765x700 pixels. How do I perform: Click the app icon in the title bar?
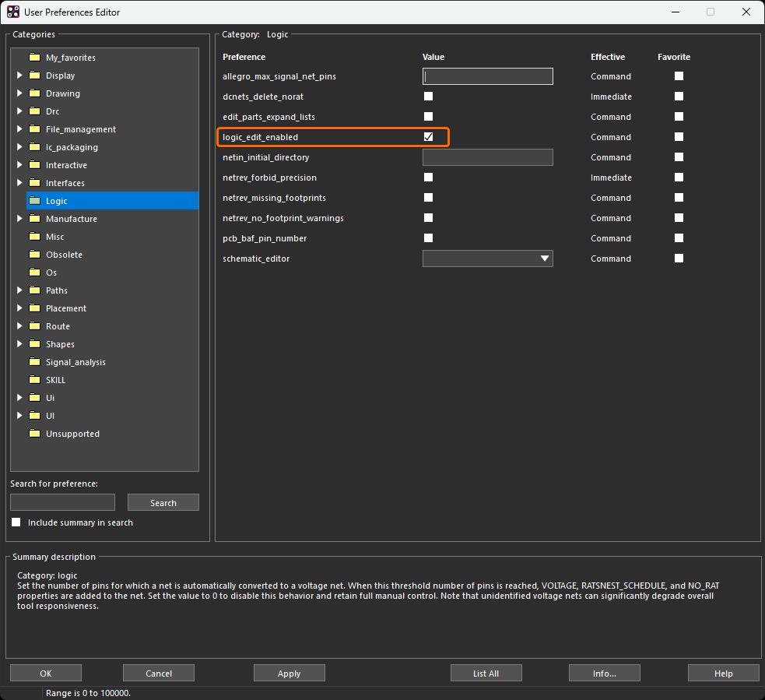coord(13,12)
